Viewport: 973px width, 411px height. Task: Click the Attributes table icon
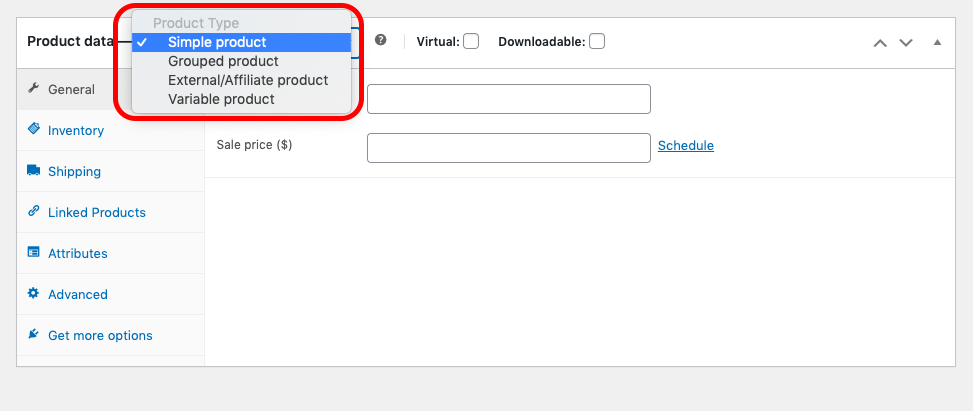pyautogui.click(x=34, y=252)
